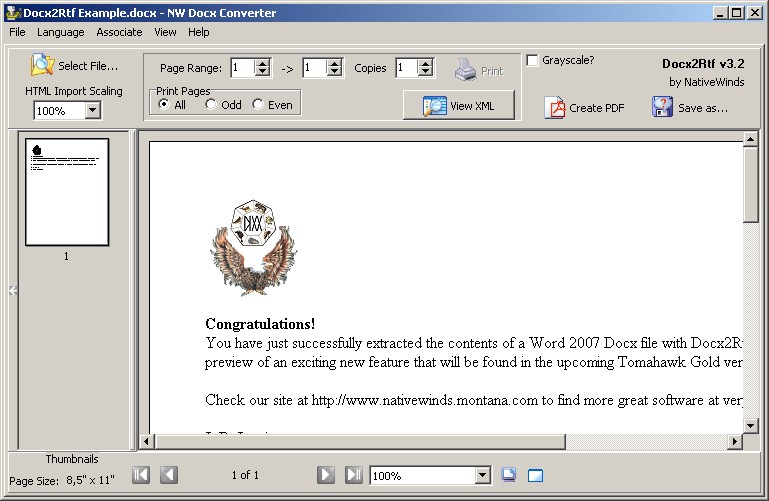Open the bottom zoom 100% dropdown

click(483, 475)
